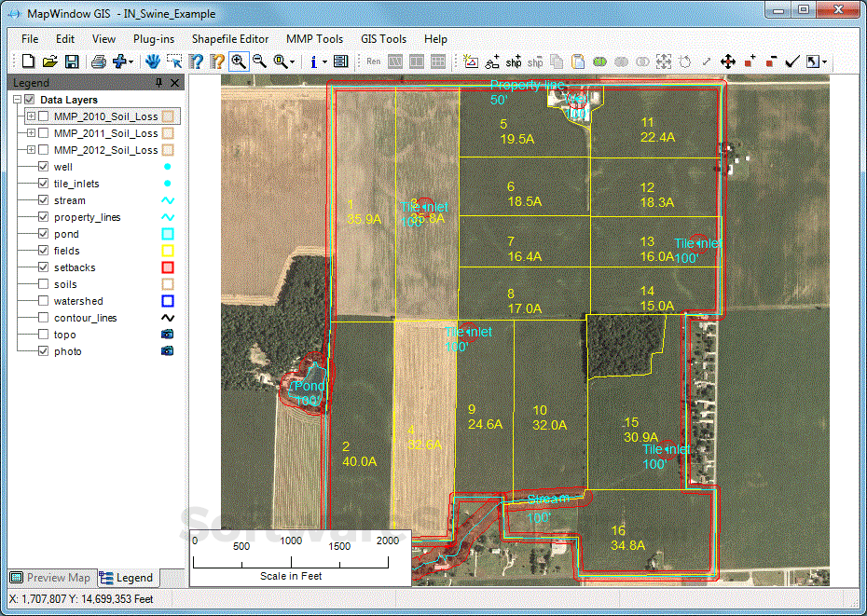
Task: Click the yellow fields layer color swatch
Action: [168, 250]
